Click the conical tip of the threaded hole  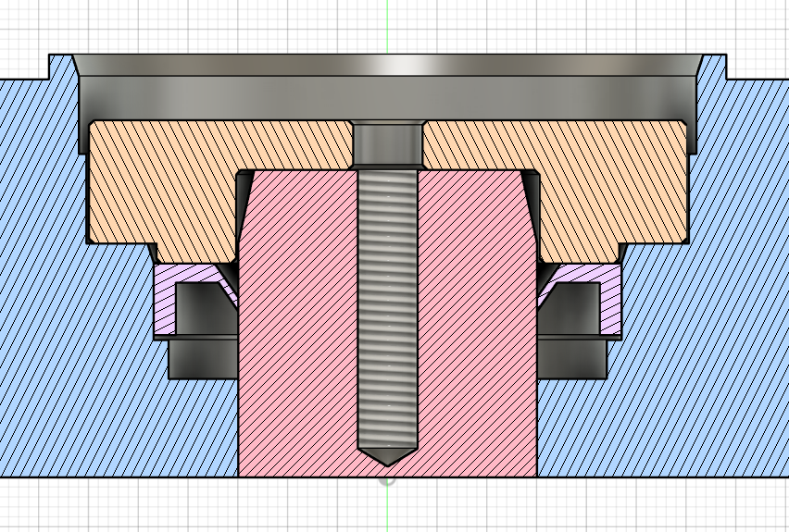click(x=388, y=455)
